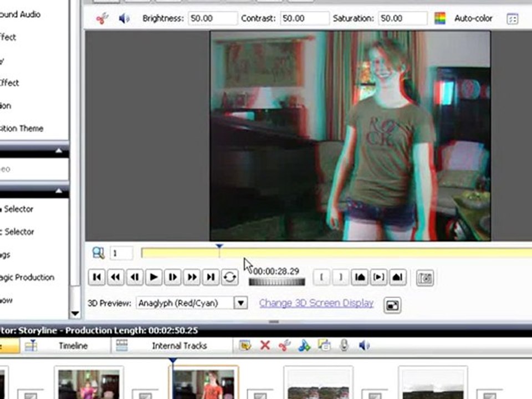532x399 pixels.
Task: Click the left panel scroll-down arrow
Action: (x=75, y=314)
